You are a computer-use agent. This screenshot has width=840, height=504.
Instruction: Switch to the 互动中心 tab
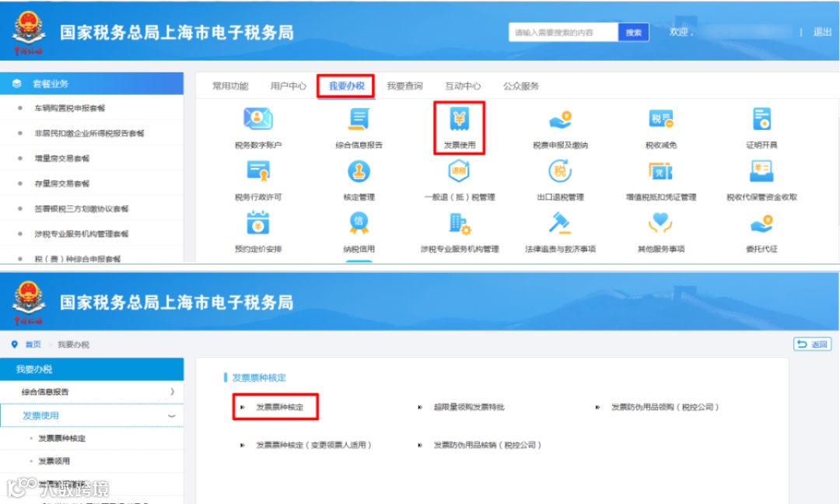[x=463, y=86]
